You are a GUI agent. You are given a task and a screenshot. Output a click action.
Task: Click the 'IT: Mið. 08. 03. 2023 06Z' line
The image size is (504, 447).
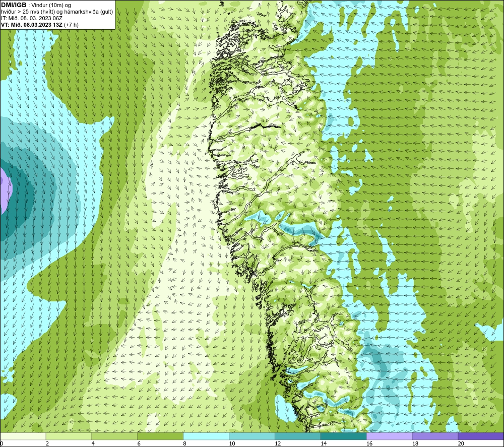(x=31, y=18)
